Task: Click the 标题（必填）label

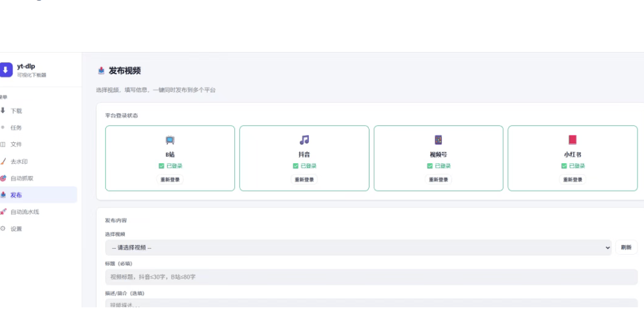Action: coord(118,264)
